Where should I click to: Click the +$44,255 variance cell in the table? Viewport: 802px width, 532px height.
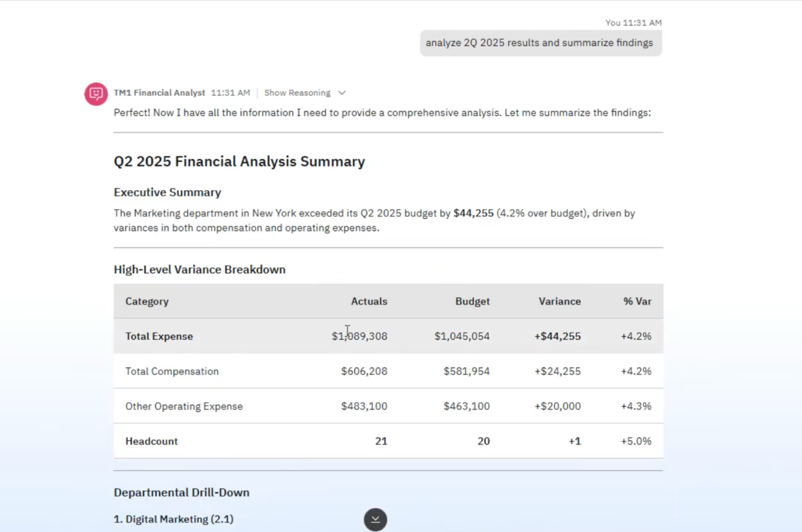557,336
